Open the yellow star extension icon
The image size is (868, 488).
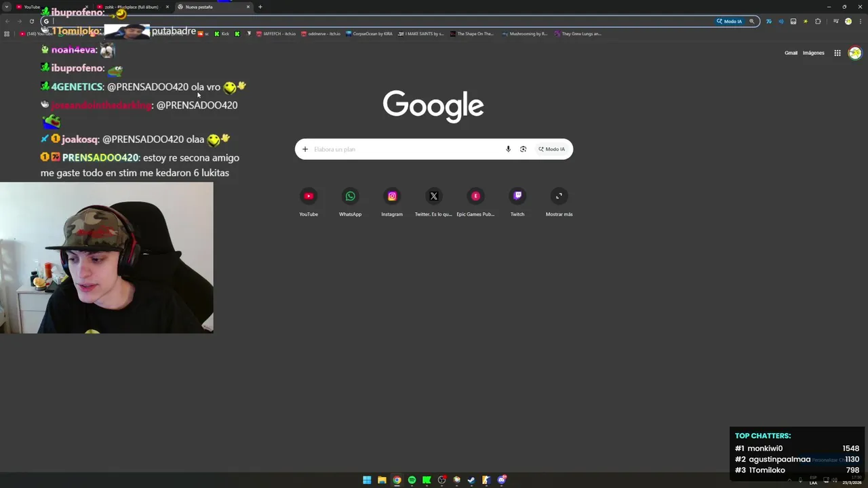pyautogui.click(x=806, y=21)
